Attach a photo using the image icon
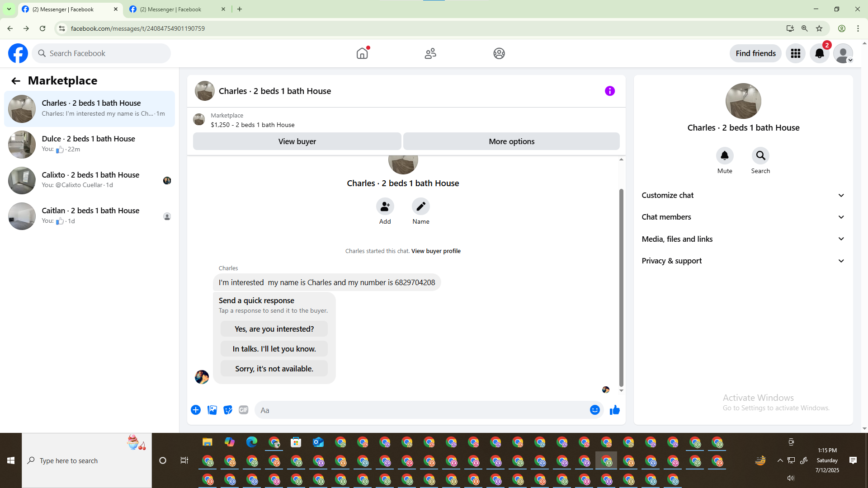 [212, 410]
